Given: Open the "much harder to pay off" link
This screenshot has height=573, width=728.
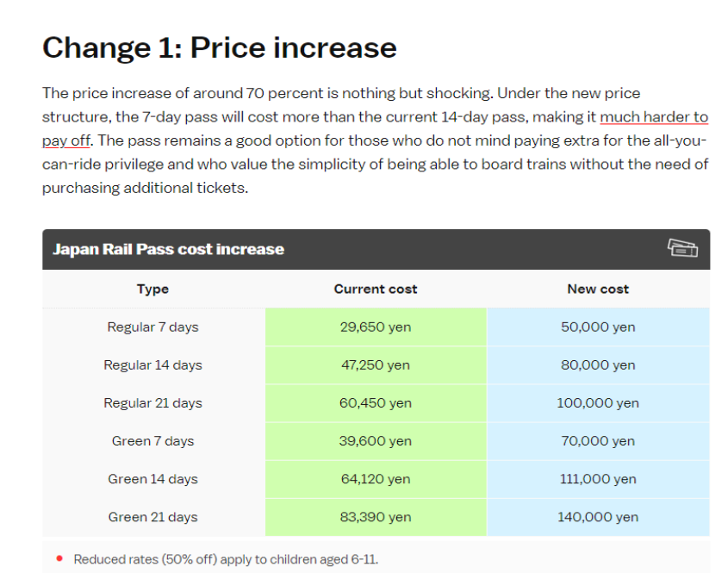Looking at the screenshot, I should [x=653, y=117].
